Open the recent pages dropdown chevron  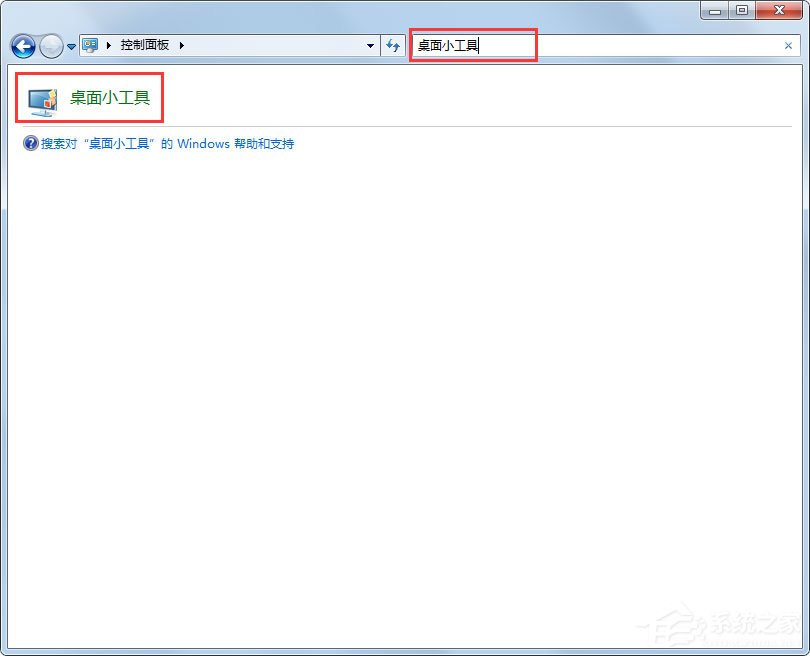[x=69, y=46]
